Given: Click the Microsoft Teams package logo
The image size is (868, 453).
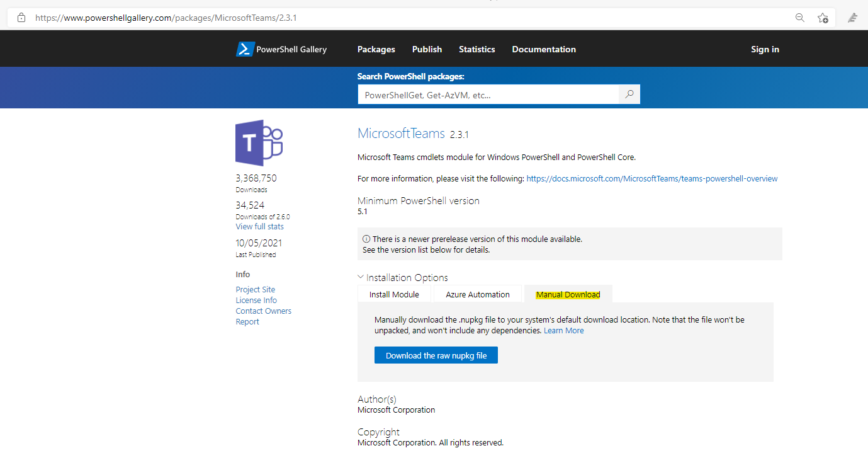Looking at the screenshot, I should tap(259, 142).
